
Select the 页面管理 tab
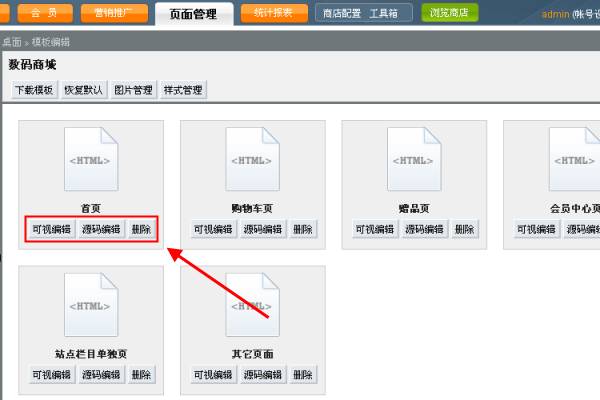coord(194,15)
